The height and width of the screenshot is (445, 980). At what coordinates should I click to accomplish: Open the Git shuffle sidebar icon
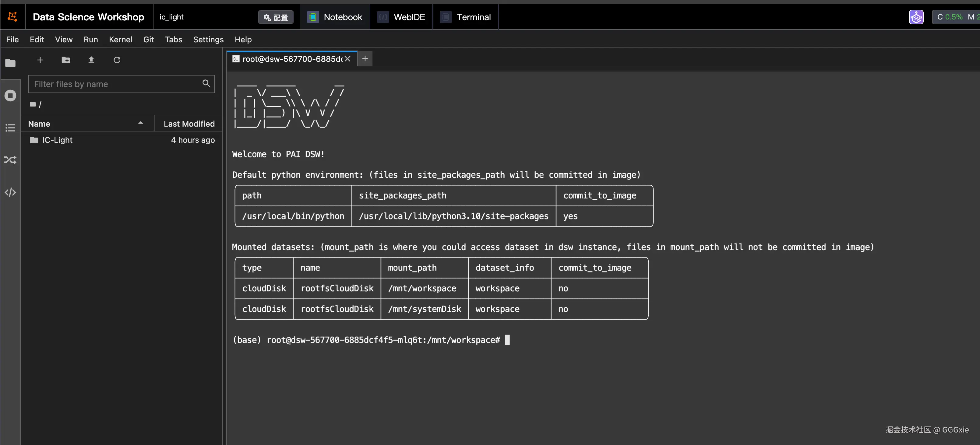(10, 160)
